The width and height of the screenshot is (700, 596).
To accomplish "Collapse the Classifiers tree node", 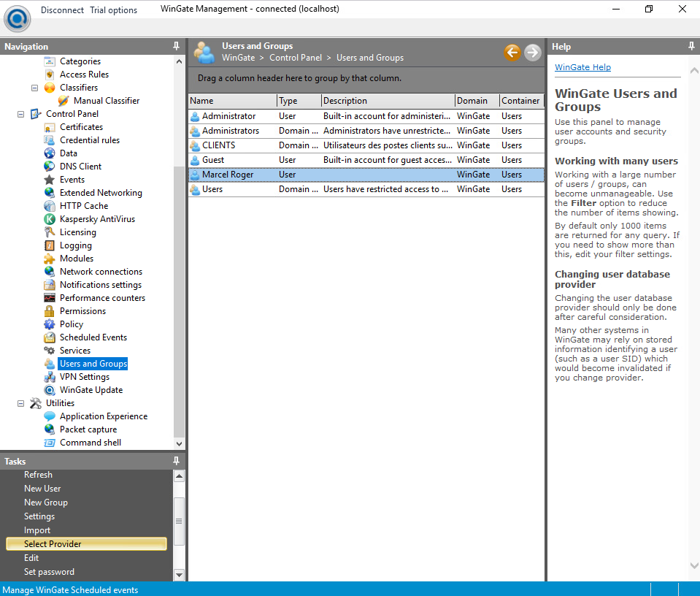I will coord(34,88).
